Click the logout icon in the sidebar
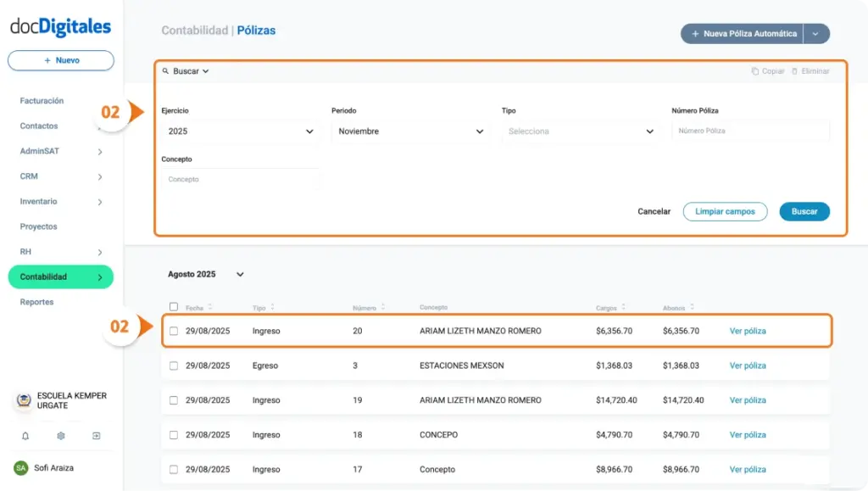The height and width of the screenshot is (491, 868). pyautogui.click(x=96, y=435)
